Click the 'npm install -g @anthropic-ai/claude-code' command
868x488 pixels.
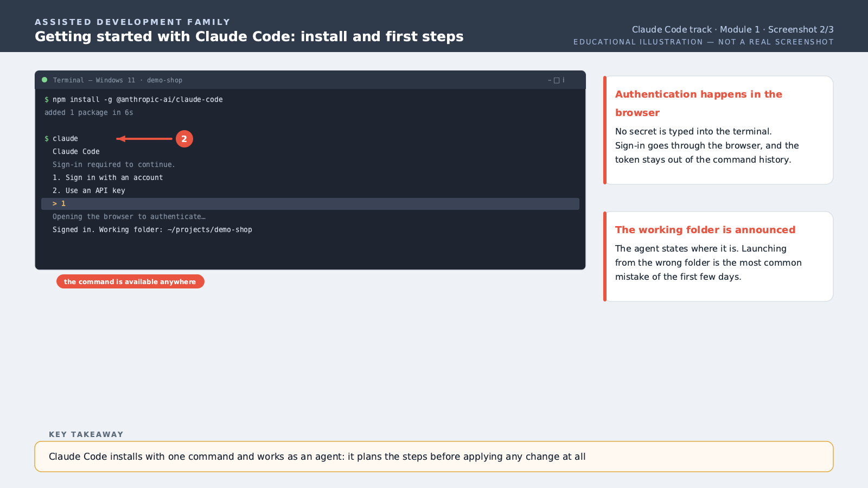(138, 100)
